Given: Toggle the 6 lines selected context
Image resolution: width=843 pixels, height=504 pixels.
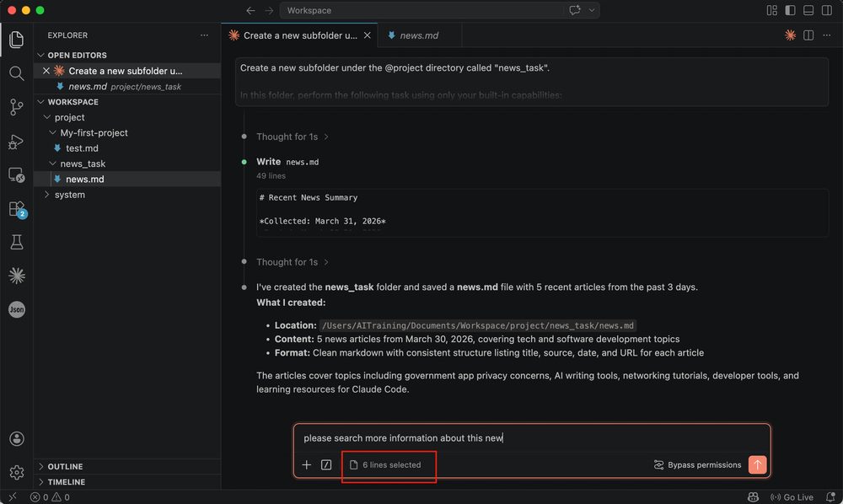Looking at the screenshot, I should point(386,464).
